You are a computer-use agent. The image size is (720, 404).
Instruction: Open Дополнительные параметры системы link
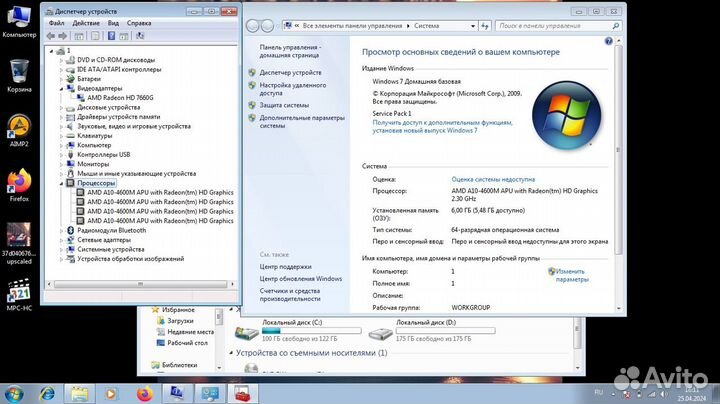point(302,122)
